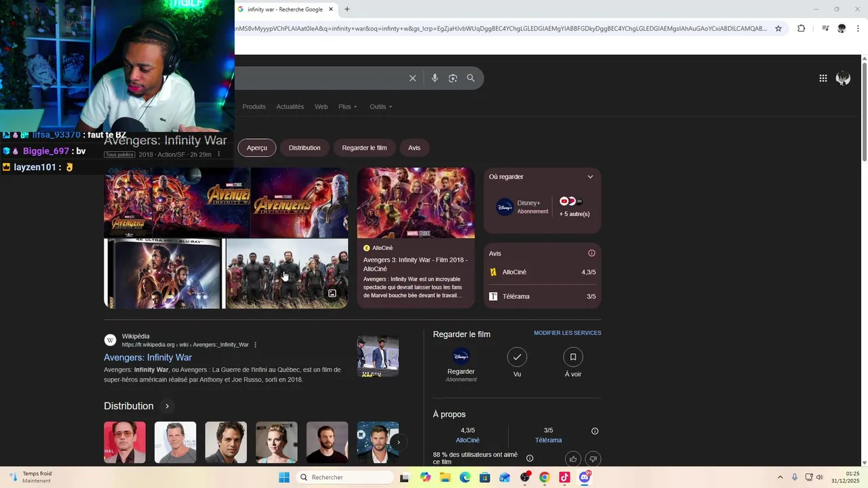
Task: Open the Windows Start menu
Action: point(284,477)
